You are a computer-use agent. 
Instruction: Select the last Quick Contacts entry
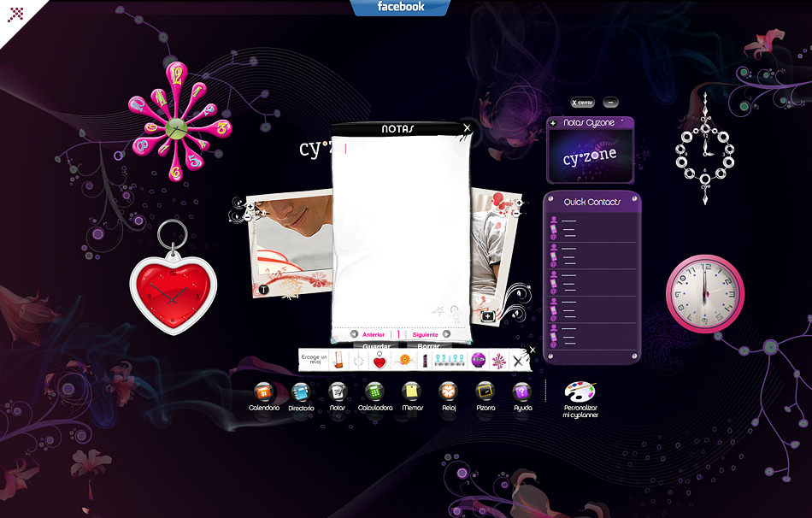point(592,336)
